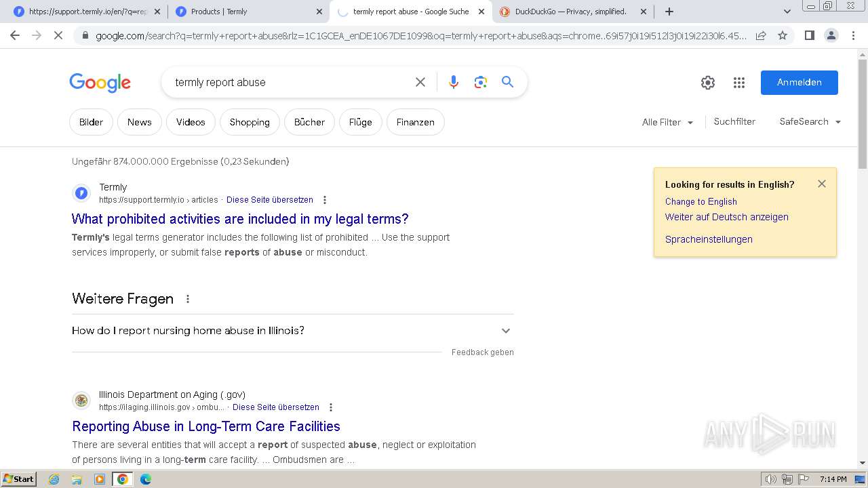Image resolution: width=868 pixels, height=488 pixels.
Task: Open Reporting Abuse in Long-Term Care link
Action: (x=206, y=426)
